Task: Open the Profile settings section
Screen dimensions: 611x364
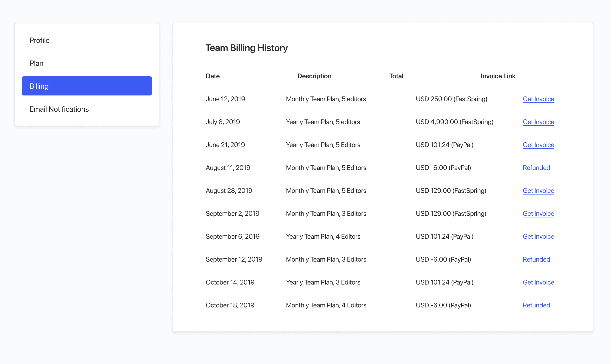Action: point(39,40)
